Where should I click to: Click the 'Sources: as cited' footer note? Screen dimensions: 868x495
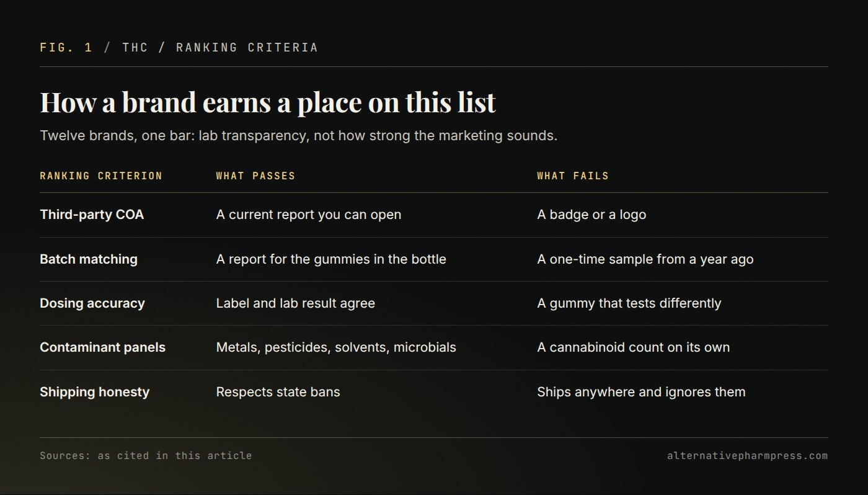(146, 456)
